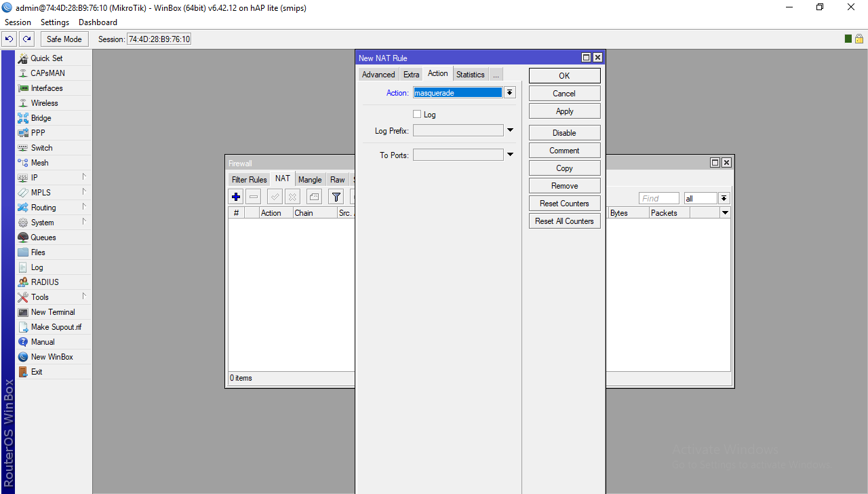This screenshot has height=494, width=868.
Task: Open Interfaces menu item
Action: (54, 88)
